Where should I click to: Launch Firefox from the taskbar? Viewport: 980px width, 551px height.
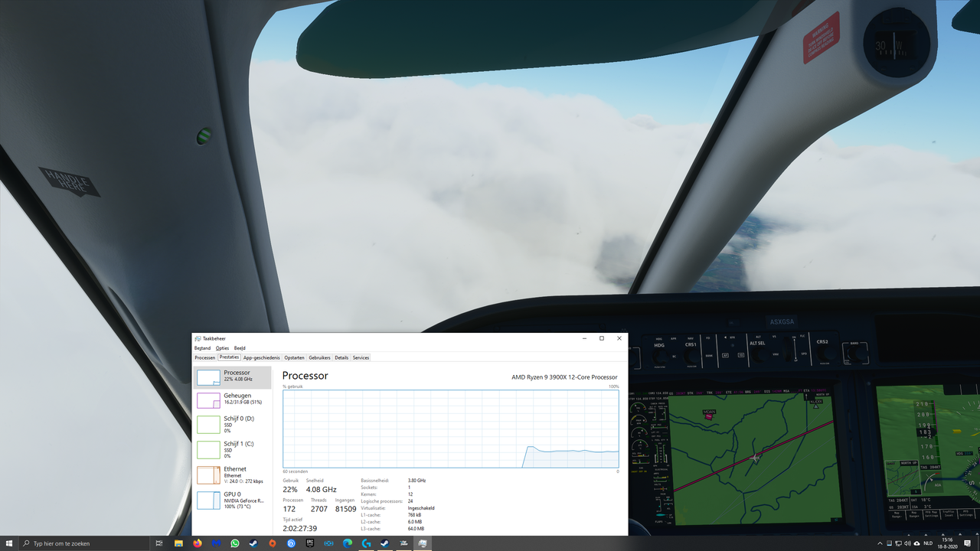[198, 543]
